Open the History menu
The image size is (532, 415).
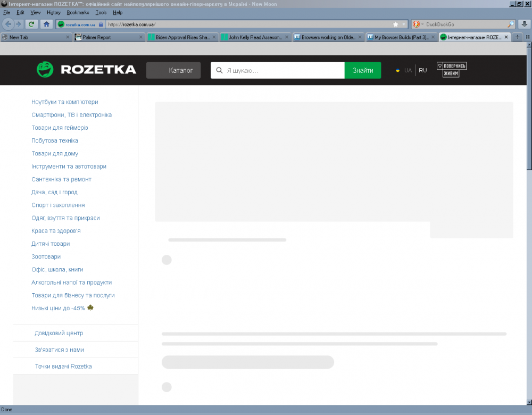click(x=54, y=13)
